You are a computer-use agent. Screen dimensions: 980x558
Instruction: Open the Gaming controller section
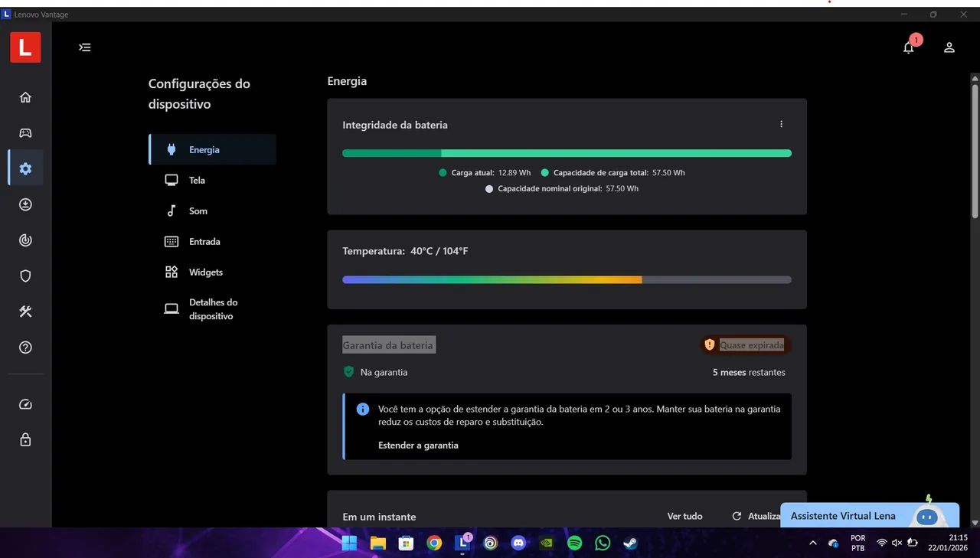pyautogui.click(x=25, y=133)
